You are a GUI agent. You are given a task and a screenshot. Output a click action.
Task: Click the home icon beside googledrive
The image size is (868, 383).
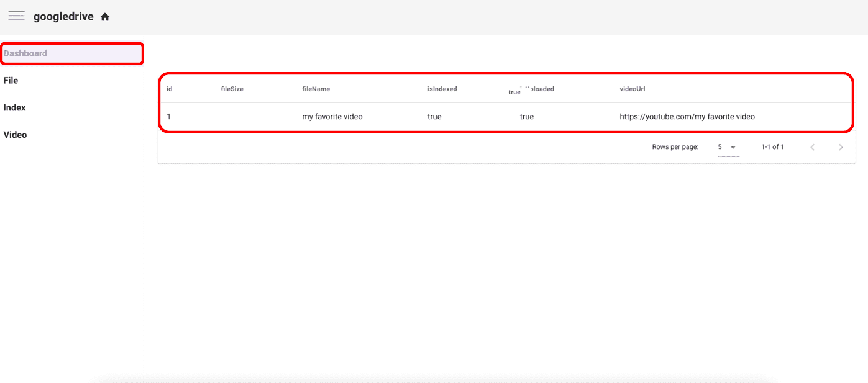[105, 17]
